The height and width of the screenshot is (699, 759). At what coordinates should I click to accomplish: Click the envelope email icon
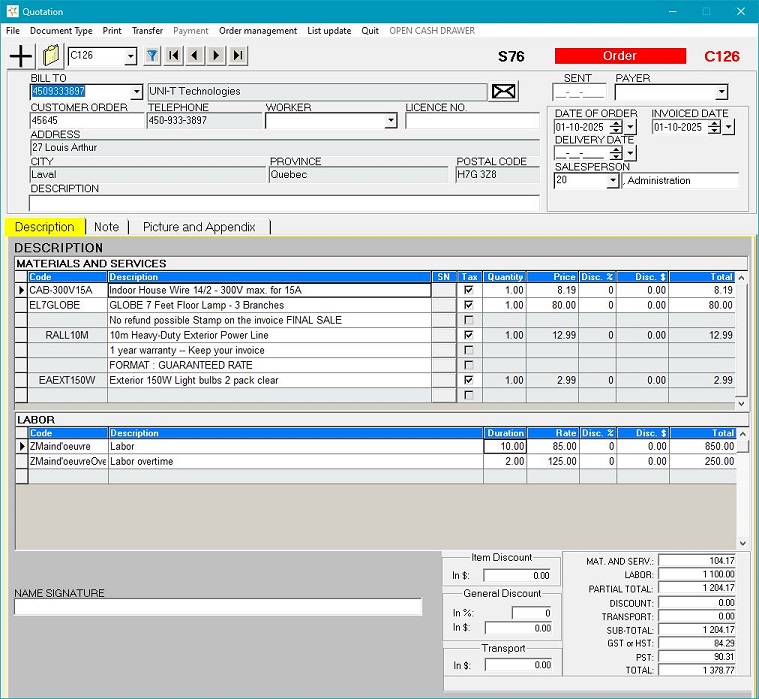504,92
